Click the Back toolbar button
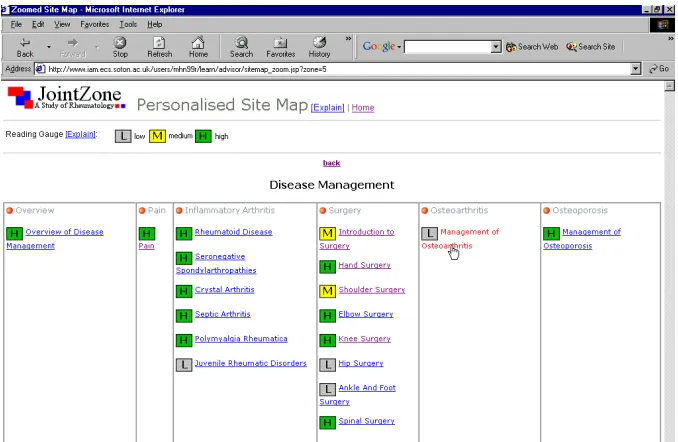 25,47
